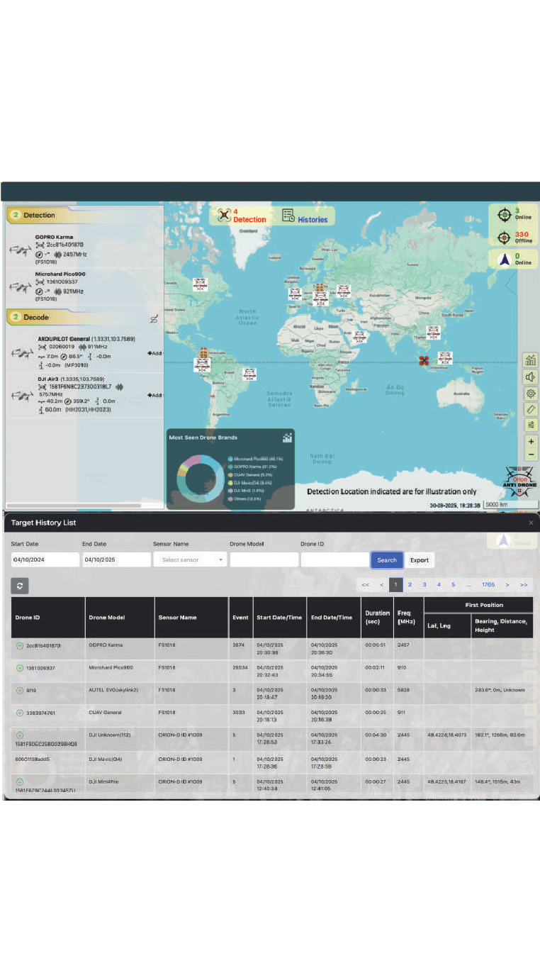540x980 pixels.
Task: Click the Orion Anti Drone logo
Action: point(519,482)
